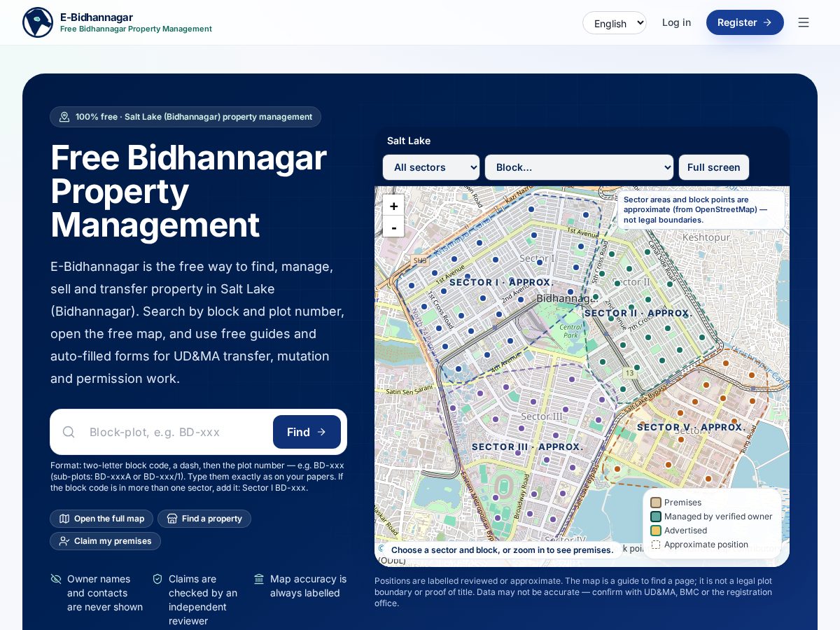Click the Log in link
Image resolution: width=840 pixels, height=630 pixels.
pos(676,22)
